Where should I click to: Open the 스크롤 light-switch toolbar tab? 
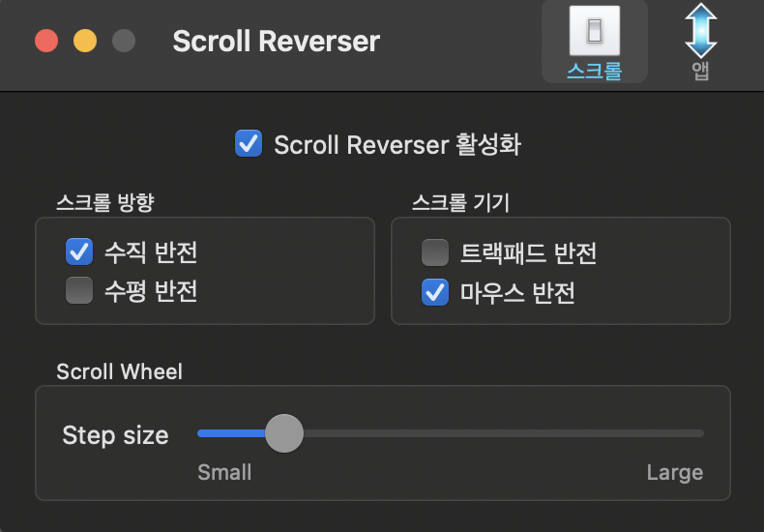click(x=595, y=42)
